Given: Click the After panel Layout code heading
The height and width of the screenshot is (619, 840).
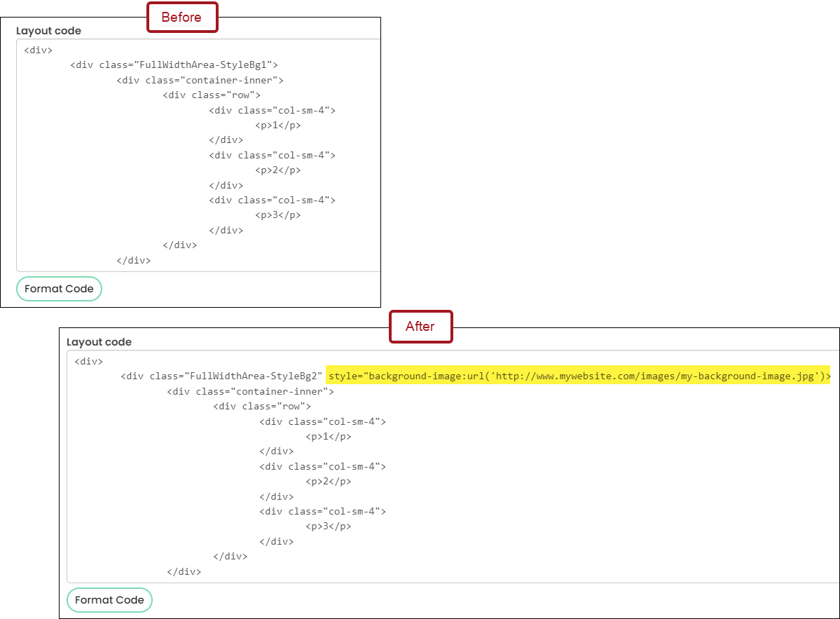Looking at the screenshot, I should [99, 342].
